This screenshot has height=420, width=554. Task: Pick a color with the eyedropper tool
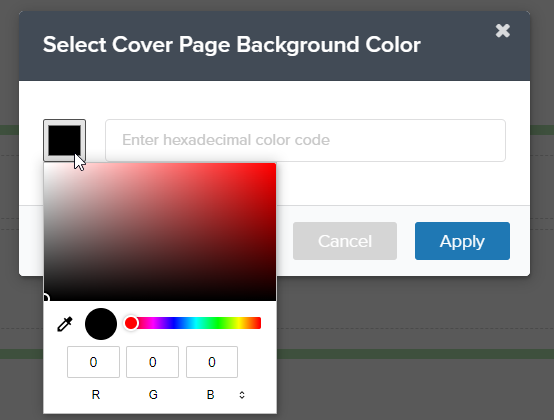[65, 324]
